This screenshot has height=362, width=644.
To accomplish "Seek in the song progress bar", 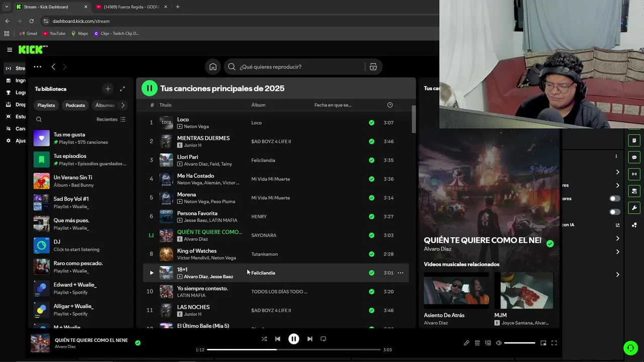I will [x=294, y=349].
